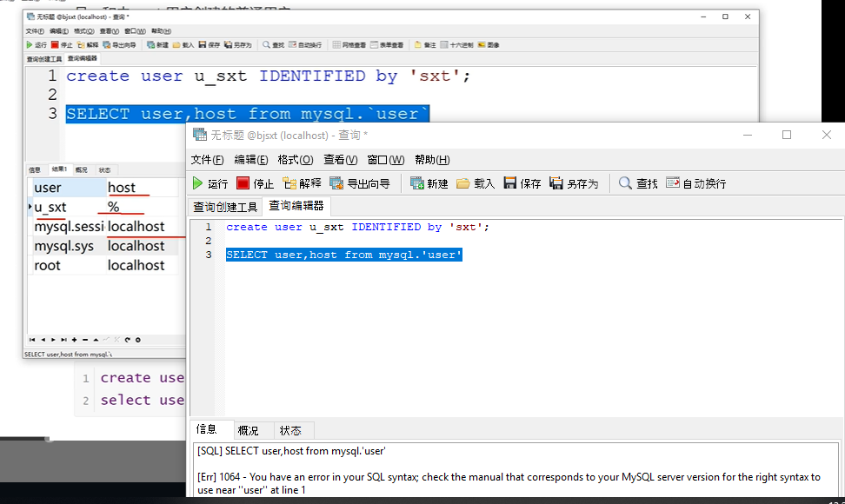Click 解释 (Explain) in the back window toolbar
Viewport: 845px width, 504px height.
coord(88,44)
